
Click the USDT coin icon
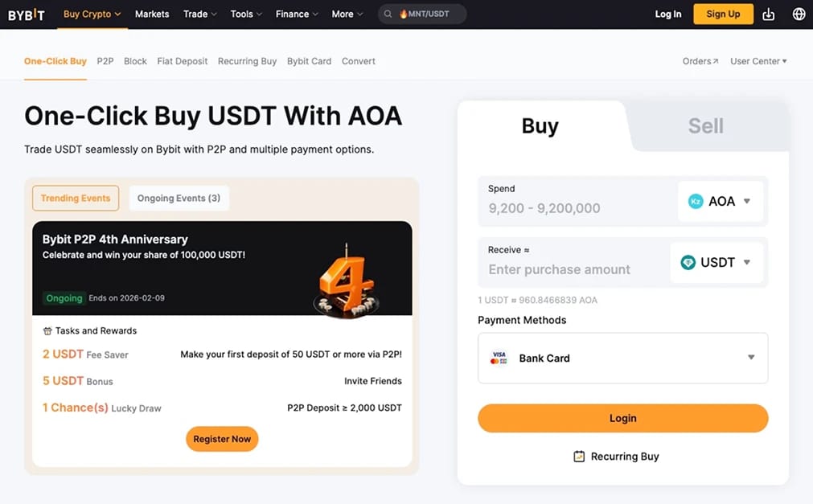[x=688, y=262]
